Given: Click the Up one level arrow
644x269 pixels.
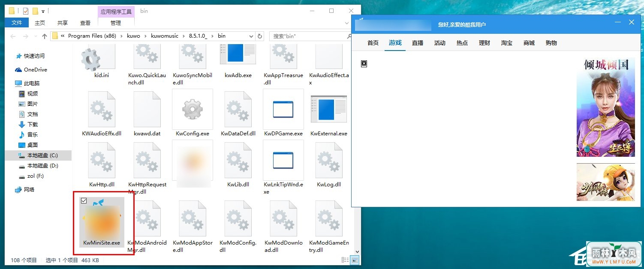Looking at the screenshot, I should coord(45,36).
